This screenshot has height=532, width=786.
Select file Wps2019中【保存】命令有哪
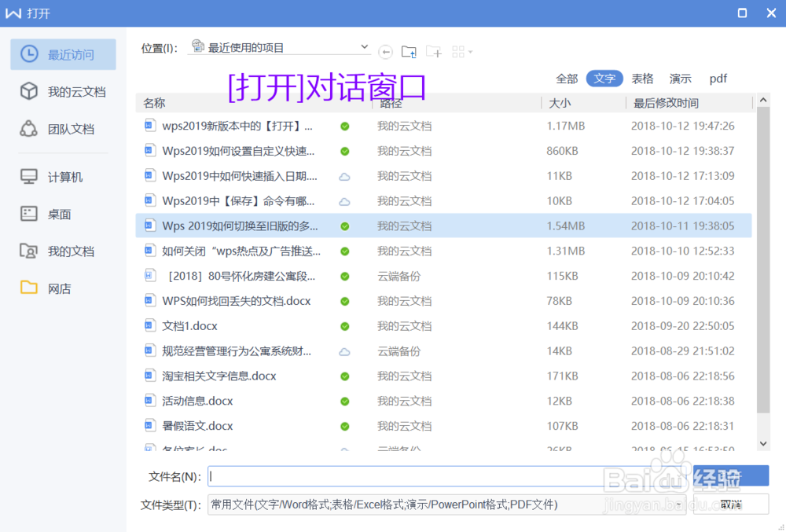click(443, 201)
